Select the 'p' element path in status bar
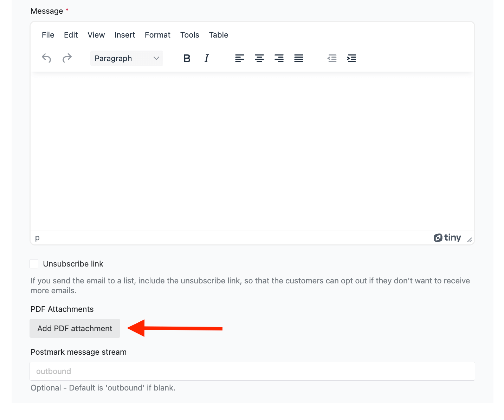 coord(37,238)
